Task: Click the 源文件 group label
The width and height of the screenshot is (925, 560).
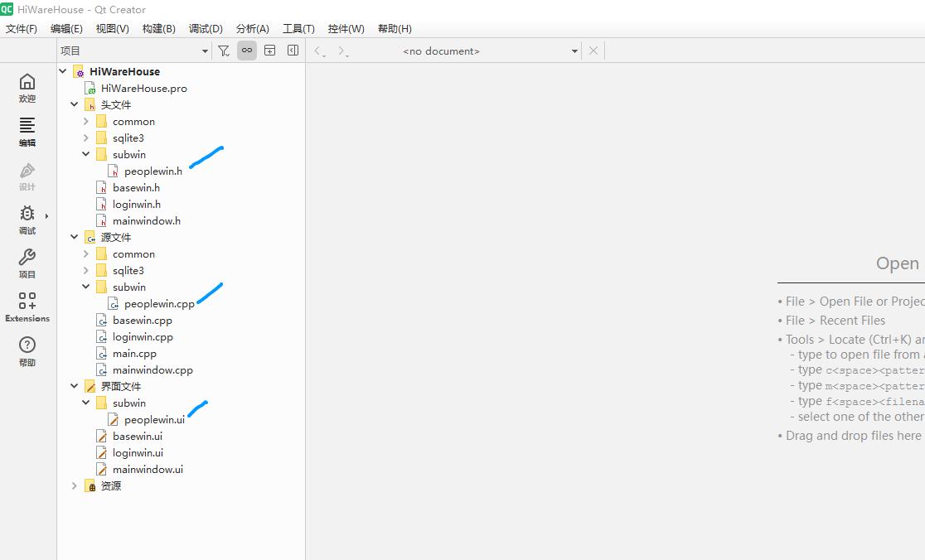Action: (x=116, y=238)
